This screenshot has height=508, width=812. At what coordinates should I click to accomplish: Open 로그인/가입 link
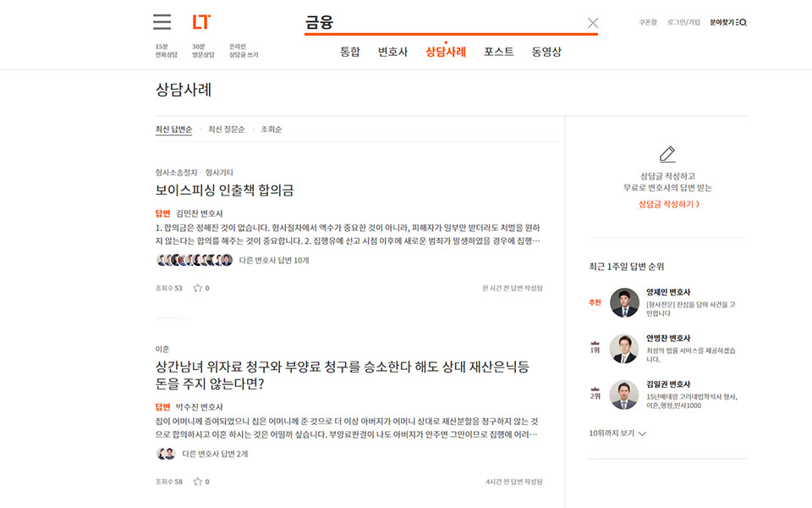tap(683, 22)
